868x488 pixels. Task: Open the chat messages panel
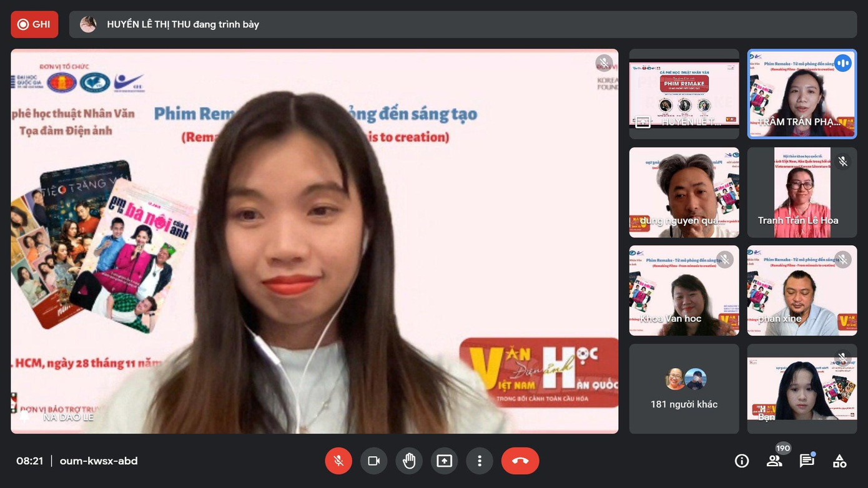807,461
